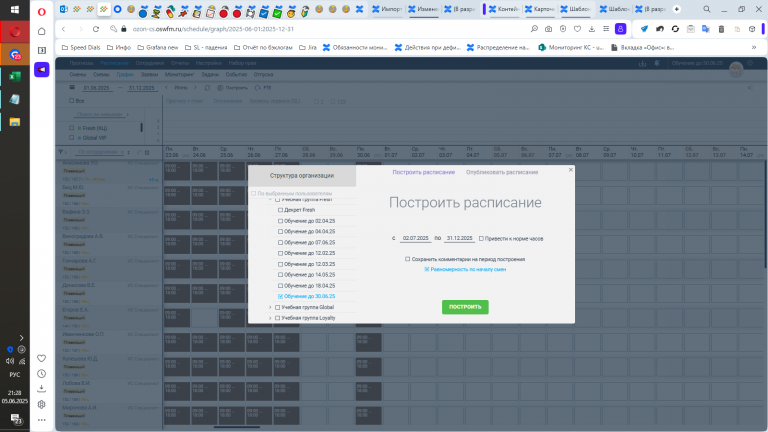Uncheck Равномерность по началу смен
The image size is (768, 432).
(x=427, y=269)
